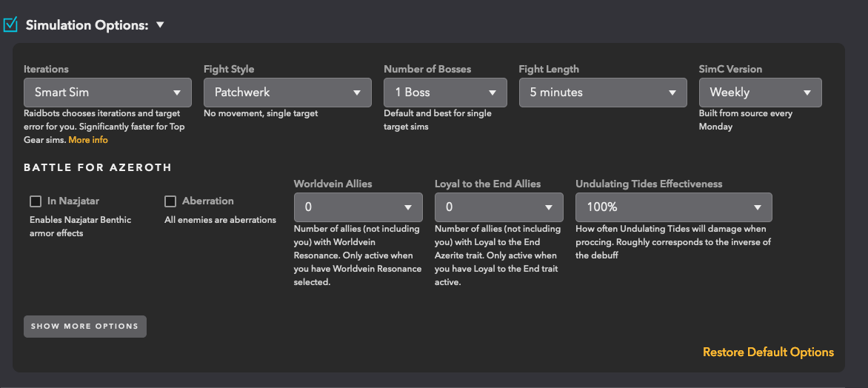Uncheck the Simulation Options checkbox

[x=10, y=25]
